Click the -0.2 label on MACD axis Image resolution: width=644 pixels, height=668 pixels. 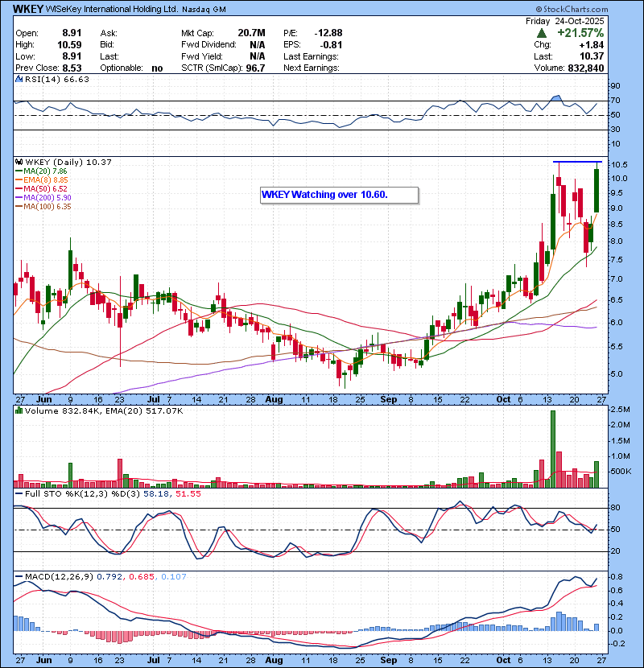pyautogui.click(x=619, y=643)
